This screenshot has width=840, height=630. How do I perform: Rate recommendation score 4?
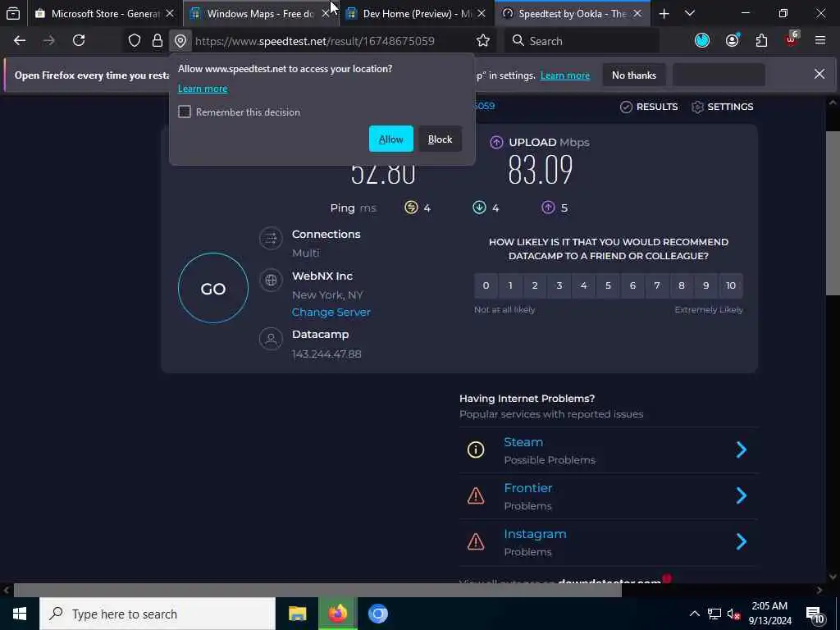coord(584,285)
